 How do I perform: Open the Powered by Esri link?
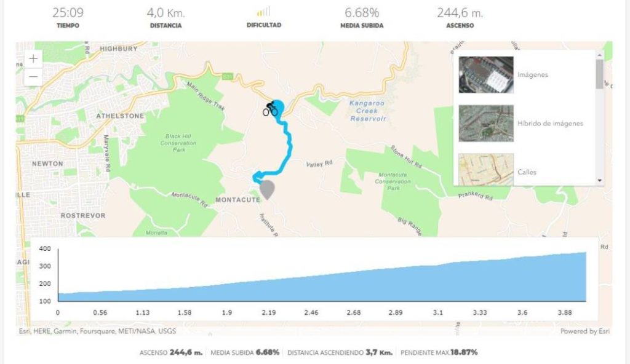[x=584, y=331]
